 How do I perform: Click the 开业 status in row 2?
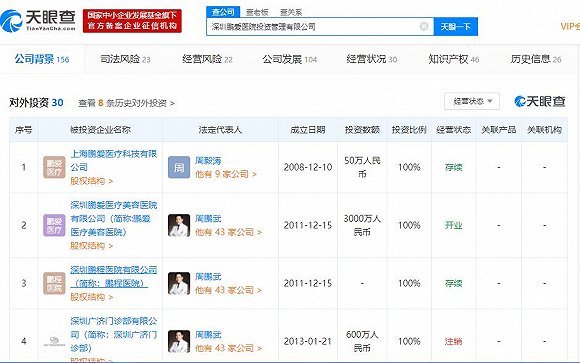point(453,225)
